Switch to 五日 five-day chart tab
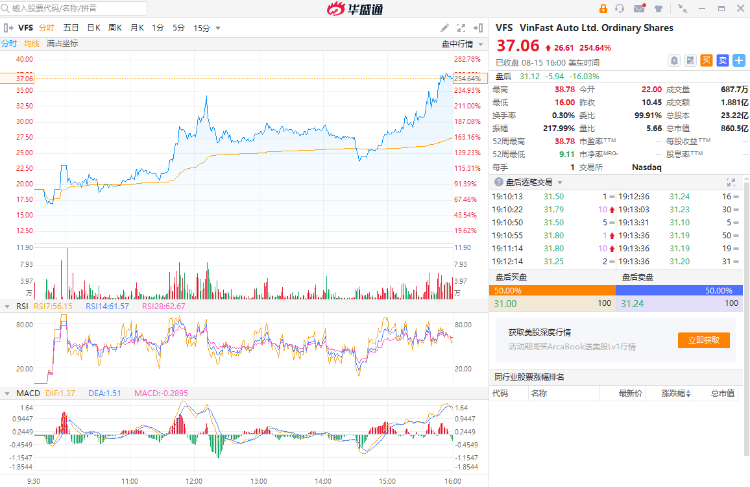Screen dimensions: 750x487 pyautogui.click(x=71, y=28)
